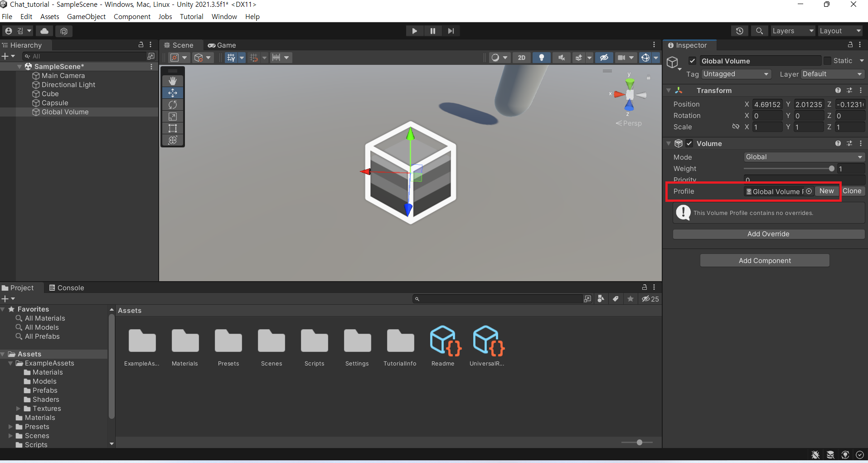This screenshot has height=463, width=868.
Task: Click the Position X input field
Action: coord(767,104)
